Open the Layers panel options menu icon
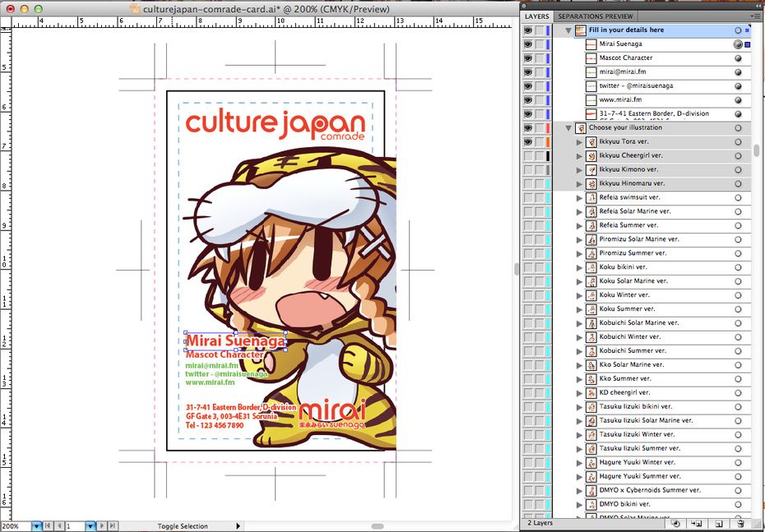765x532 pixels. [755, 16]
